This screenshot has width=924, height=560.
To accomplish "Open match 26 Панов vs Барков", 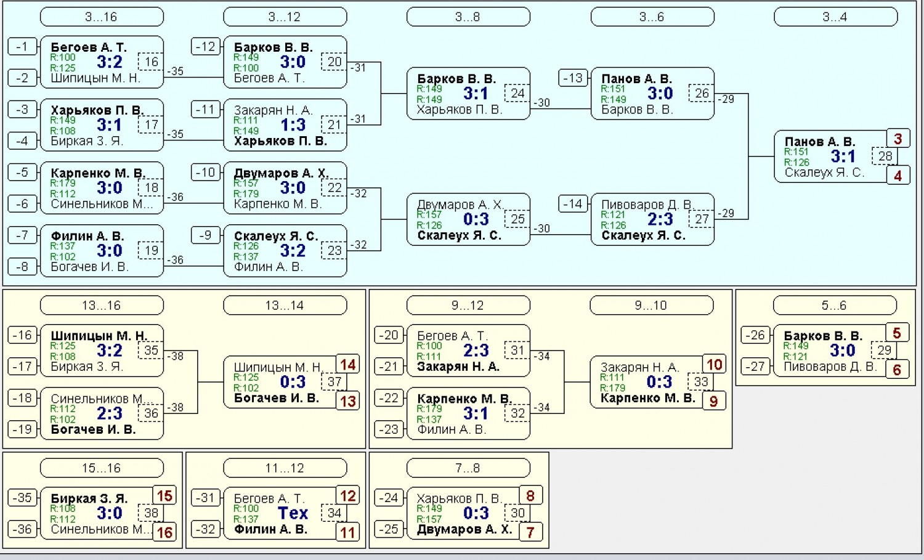I will (x=652, y=94).
